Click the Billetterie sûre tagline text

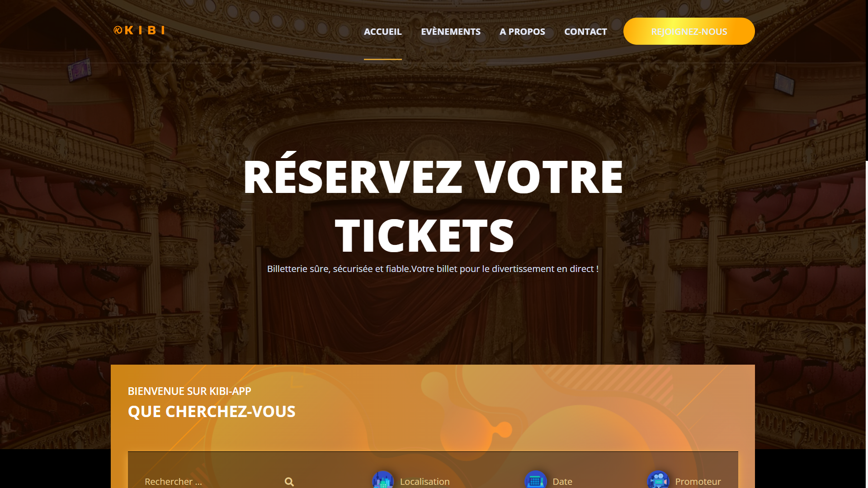[x=433, y=269]
